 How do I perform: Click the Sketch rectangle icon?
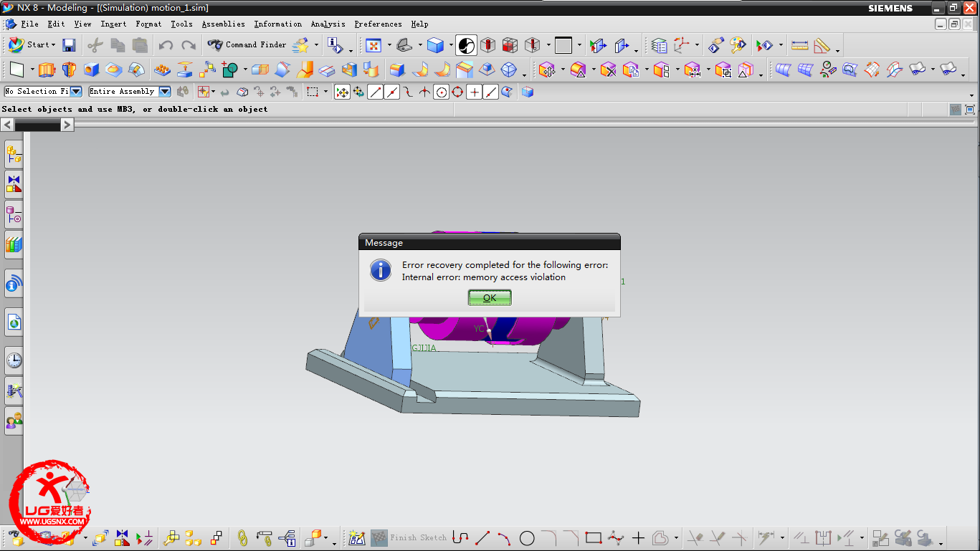tap(17, 70)
